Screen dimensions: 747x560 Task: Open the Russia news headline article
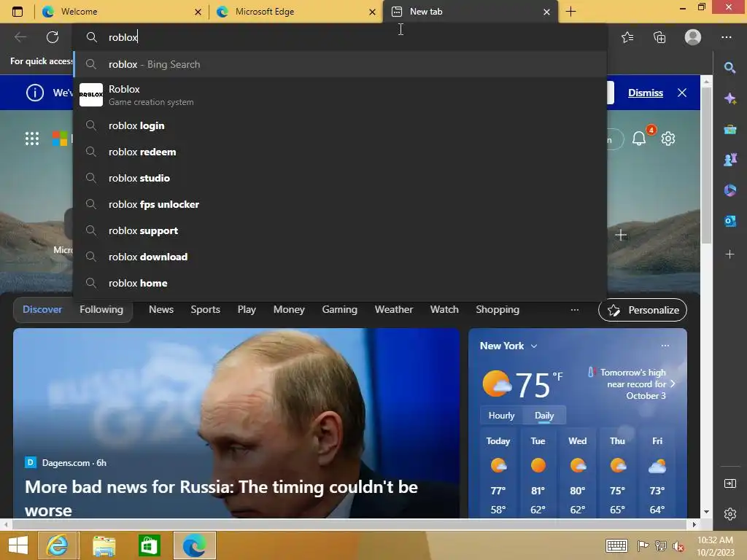221,498
